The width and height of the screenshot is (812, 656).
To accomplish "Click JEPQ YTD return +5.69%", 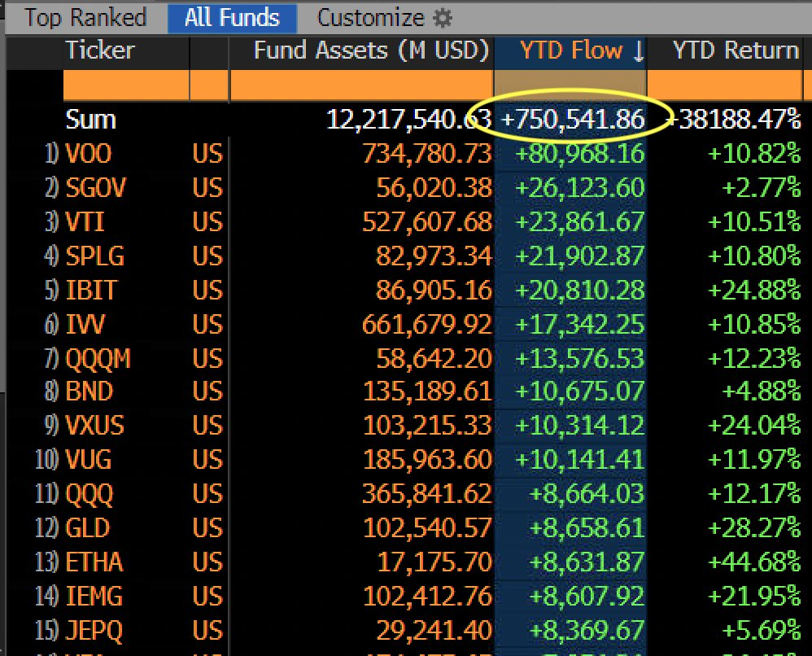I will click(762, 631).
